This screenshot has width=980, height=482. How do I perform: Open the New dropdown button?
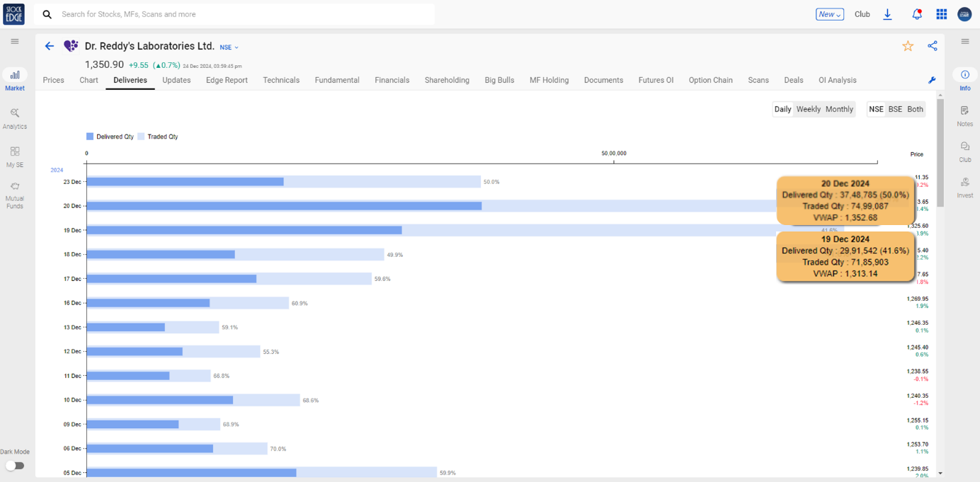829,14
